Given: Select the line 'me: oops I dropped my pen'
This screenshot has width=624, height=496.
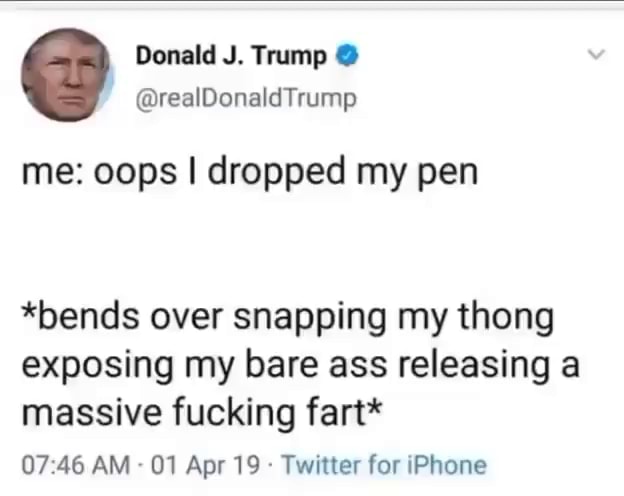Looking at the screenshot, I should click(250, 172).
